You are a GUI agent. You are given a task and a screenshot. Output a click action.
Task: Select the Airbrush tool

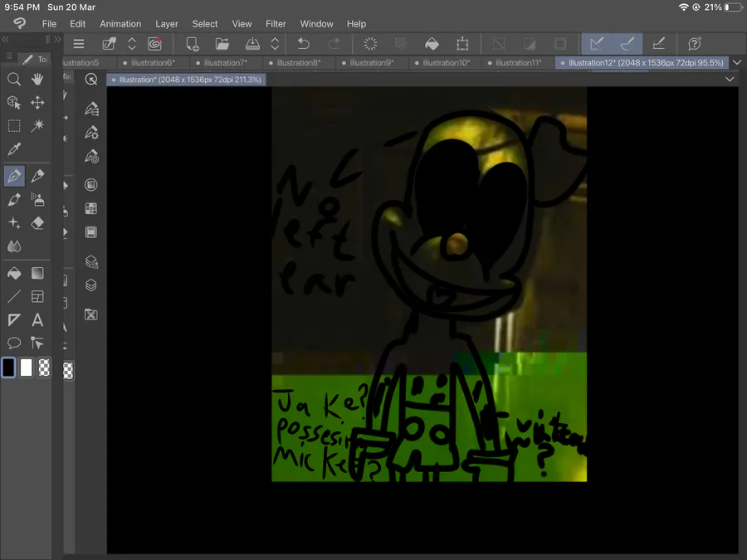(37, 199)
